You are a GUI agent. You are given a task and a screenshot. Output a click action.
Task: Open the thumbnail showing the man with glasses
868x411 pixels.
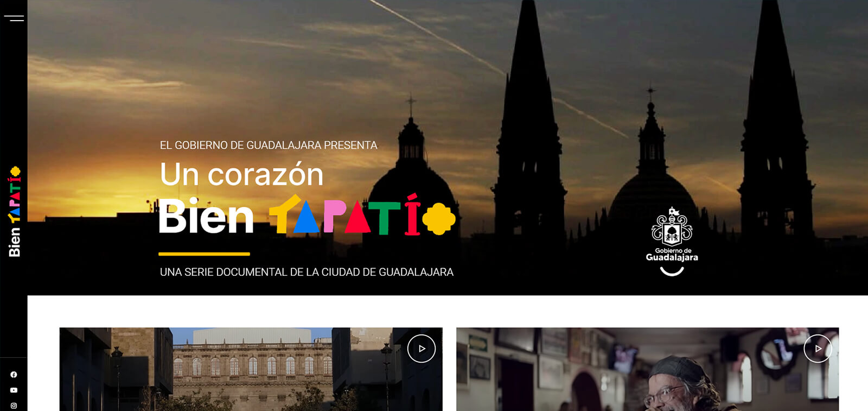(x=647, y=369)
